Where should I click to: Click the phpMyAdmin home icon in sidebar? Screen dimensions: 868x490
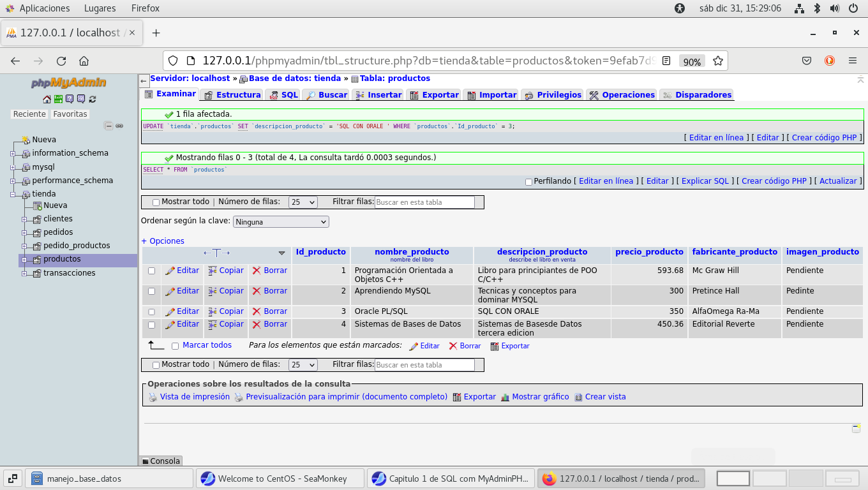tap(47, 99)
